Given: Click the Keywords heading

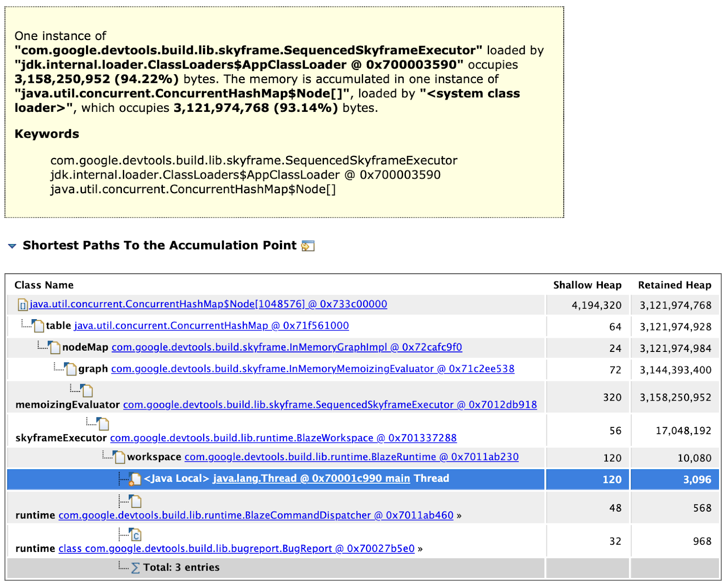Looking at the screenshot, I should [47, 134].
